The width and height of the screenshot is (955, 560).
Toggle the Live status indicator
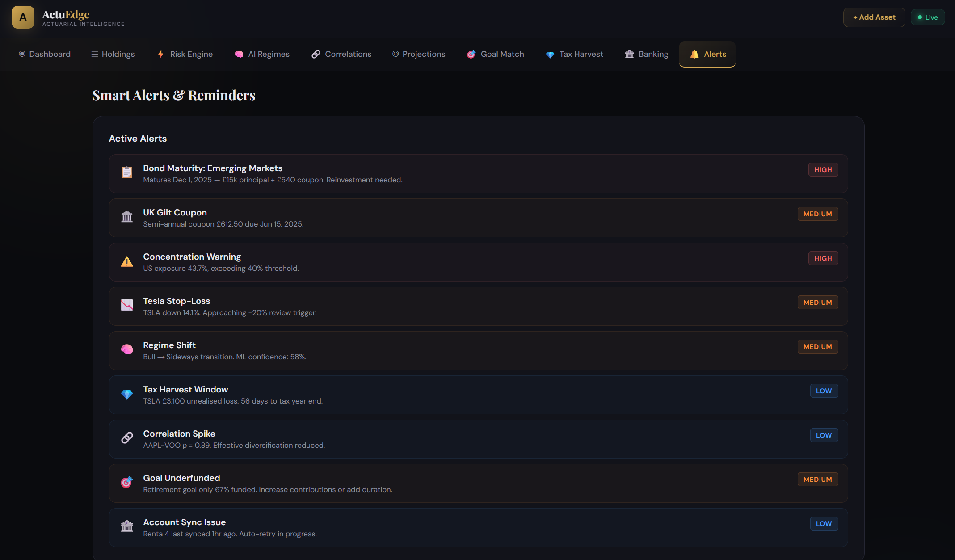[927, 17]
